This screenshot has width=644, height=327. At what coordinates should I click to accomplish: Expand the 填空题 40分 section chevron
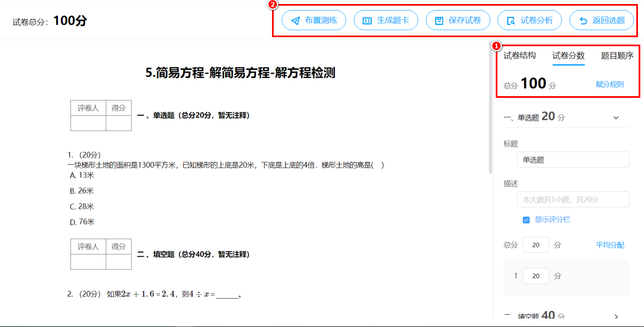(x=616, y=316)
